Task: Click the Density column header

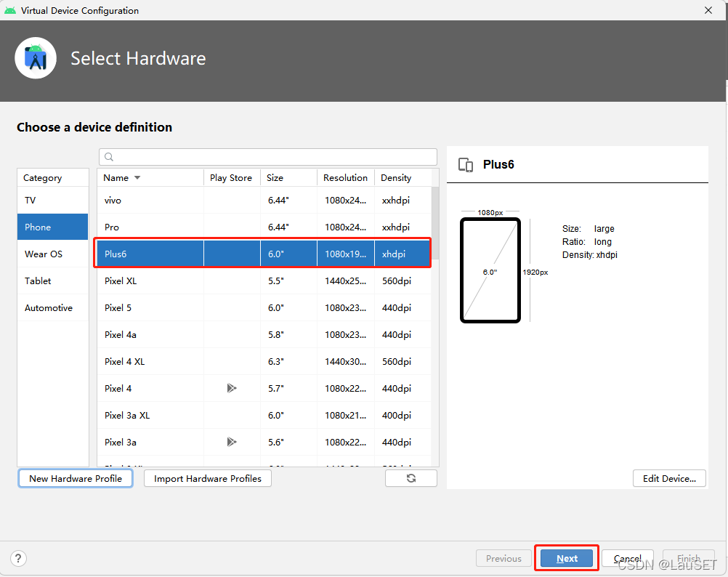Action: pos(403,178)
